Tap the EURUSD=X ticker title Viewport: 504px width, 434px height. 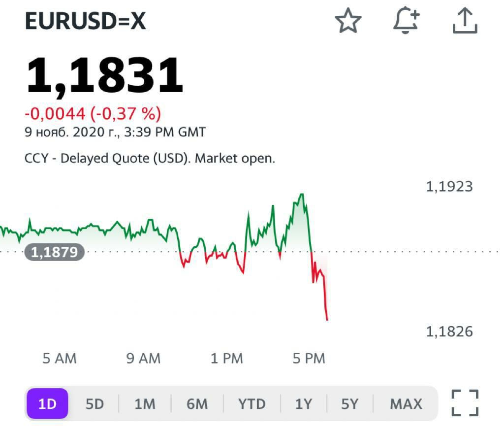pyautogui.click(x=86, y=22)
